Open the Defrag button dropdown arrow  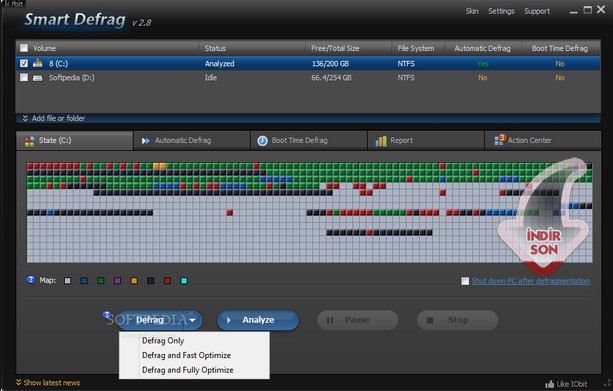pos(192,320)
